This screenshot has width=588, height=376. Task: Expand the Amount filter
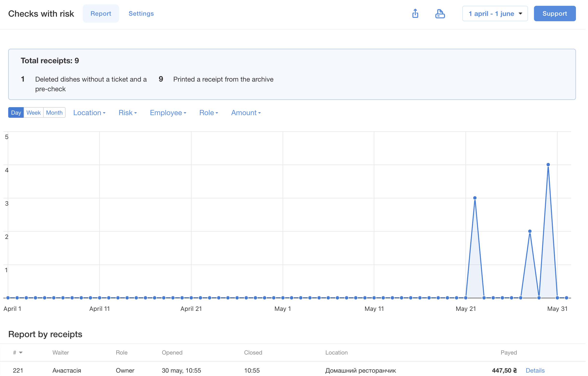(x=246, y=113)
